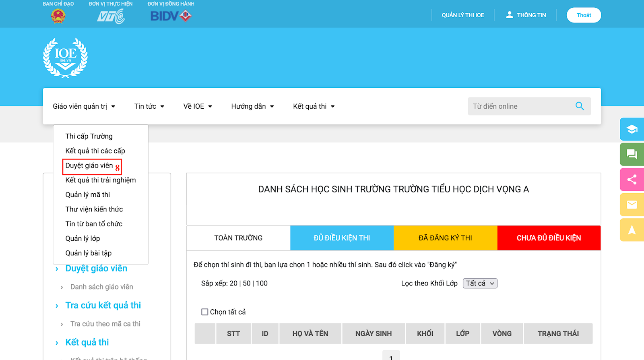644x360 pixels.
Task: Click the BIDV sponsor logo
Action: tap(171, 16)
